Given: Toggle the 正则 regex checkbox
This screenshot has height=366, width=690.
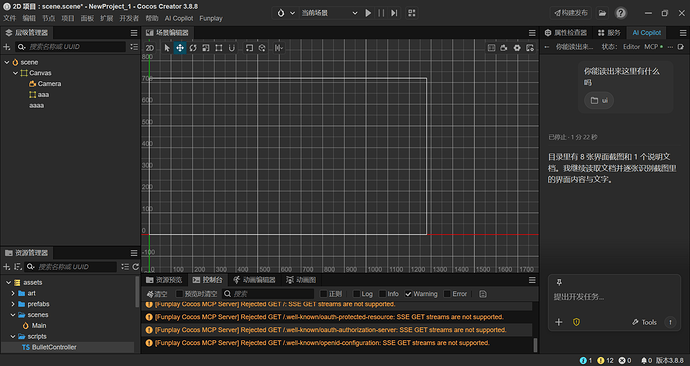Looking at the screenshot, I should point(323,294).
